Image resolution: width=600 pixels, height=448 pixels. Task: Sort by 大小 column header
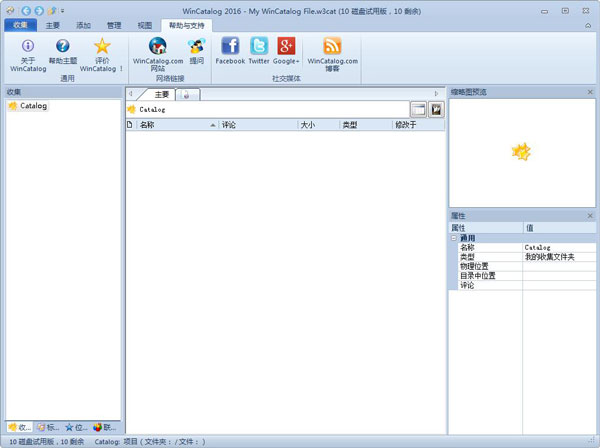pyautogui.click(x=318, y=125)
